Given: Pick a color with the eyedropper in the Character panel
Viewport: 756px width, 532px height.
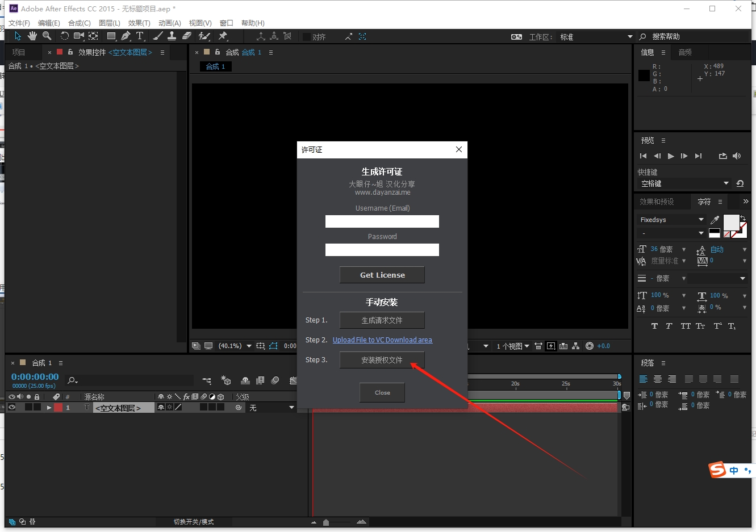Looking at the screenshot, I should pos(715,220).
